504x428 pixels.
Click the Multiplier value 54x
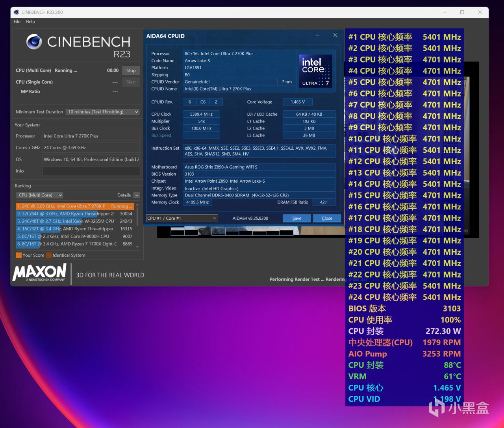coord(201,121)
